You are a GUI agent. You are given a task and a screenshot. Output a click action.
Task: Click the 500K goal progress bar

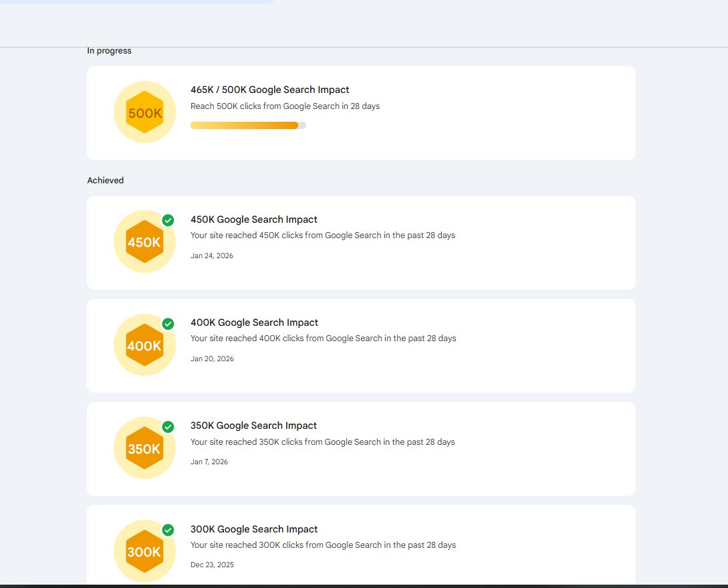tap(249, 125)
